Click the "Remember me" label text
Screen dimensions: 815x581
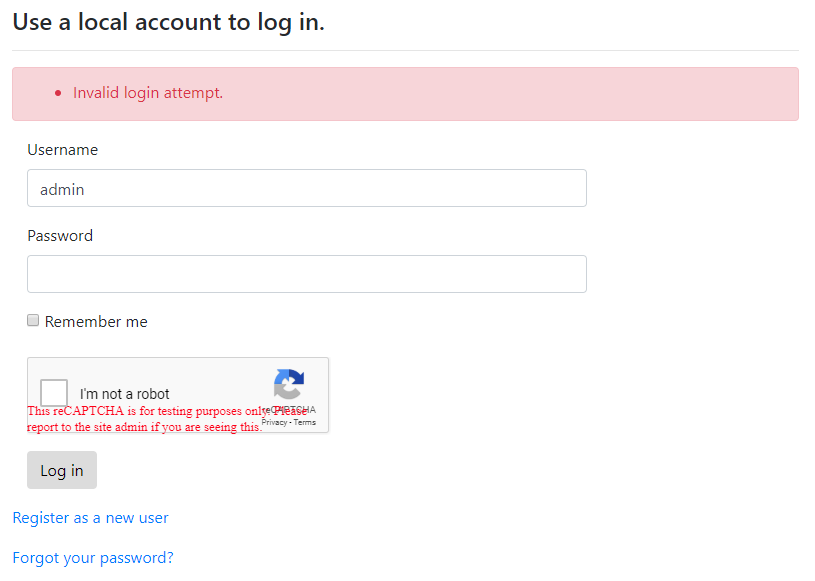(x=96, y=322)
